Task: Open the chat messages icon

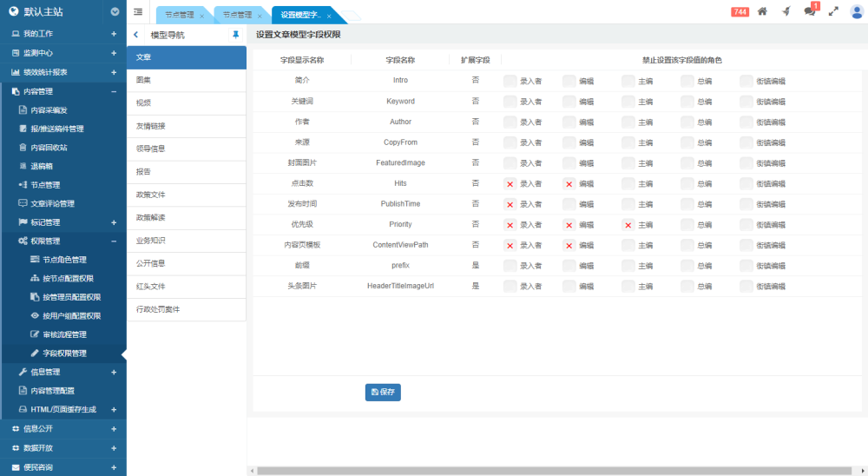Action: [x=809, y=12]
